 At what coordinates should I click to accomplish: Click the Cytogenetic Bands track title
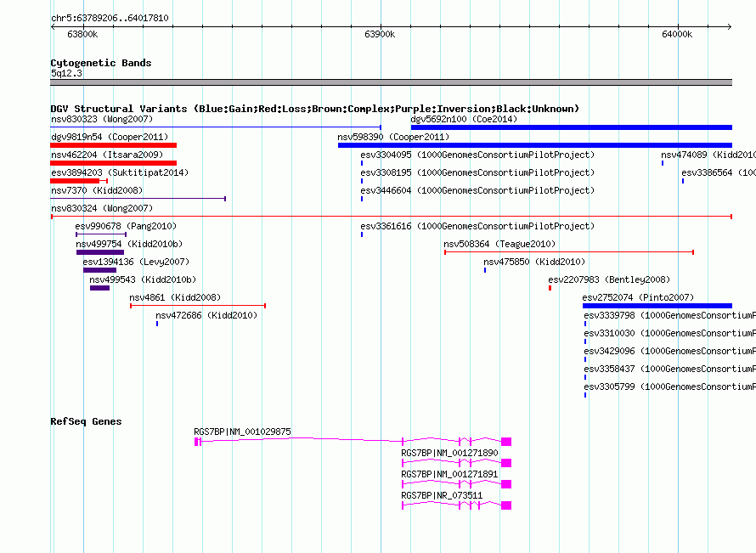click(101, 63)
